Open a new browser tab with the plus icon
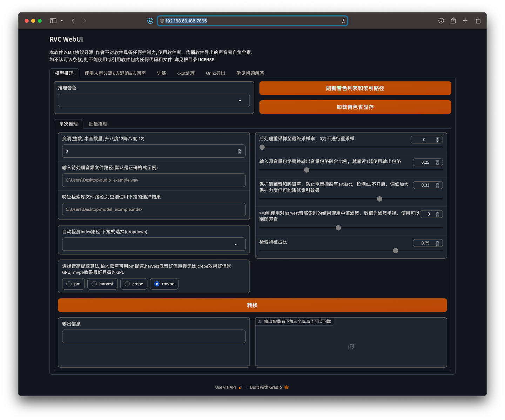Viewport: 505px width, 420px height. pos(465,21)
